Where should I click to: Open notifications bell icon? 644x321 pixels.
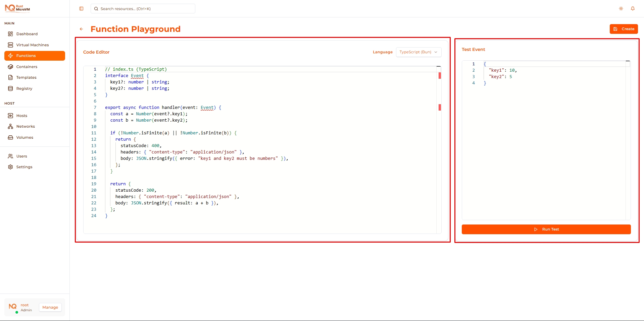[x=633, y=9]
